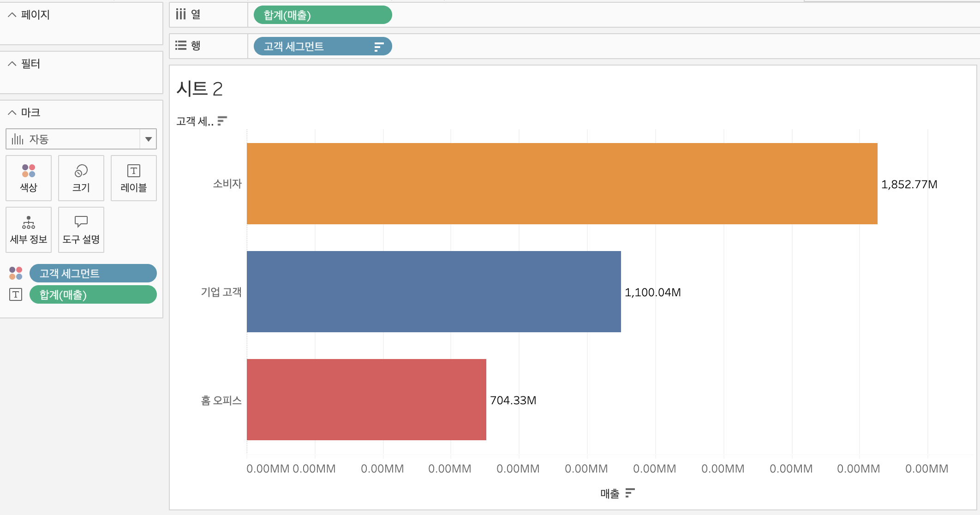Open the 크기 (Size) marks card
Image resolution: width=980 pixels, height=515 pixels.
tap(81, 178)
